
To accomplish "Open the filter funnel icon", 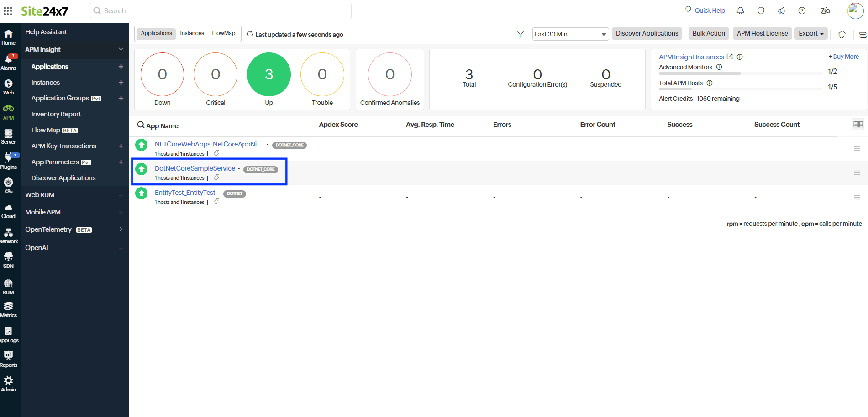I will 520,34.
